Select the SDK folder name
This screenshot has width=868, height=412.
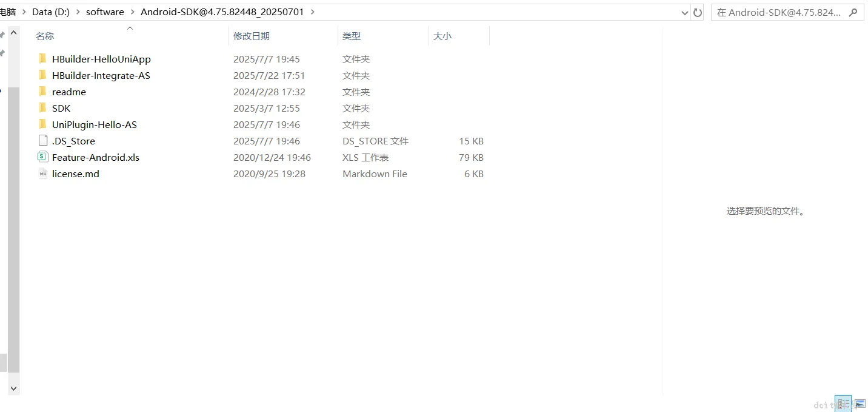pos(61,108)
